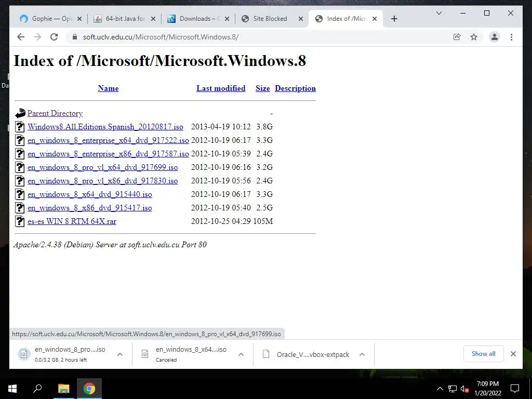This screenshot has width=532, height=399.
Task: Sort listing by Last modified column
Action: click(221, 88)
